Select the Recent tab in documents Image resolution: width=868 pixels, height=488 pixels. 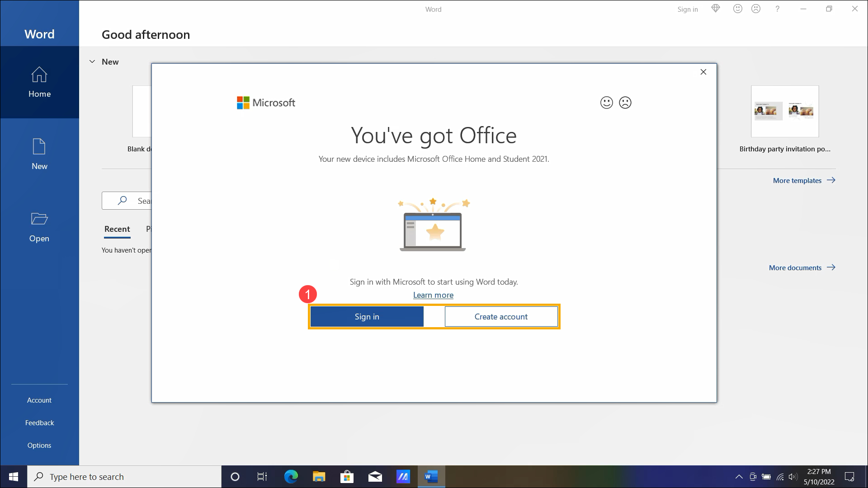(x=117, y=228)
